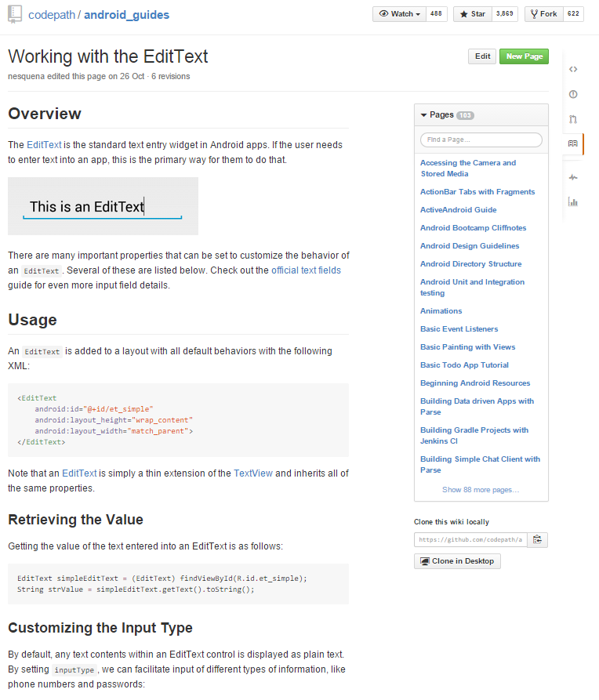
Task: Open the Pulse activity icon
Action: (x=573, y=177)
